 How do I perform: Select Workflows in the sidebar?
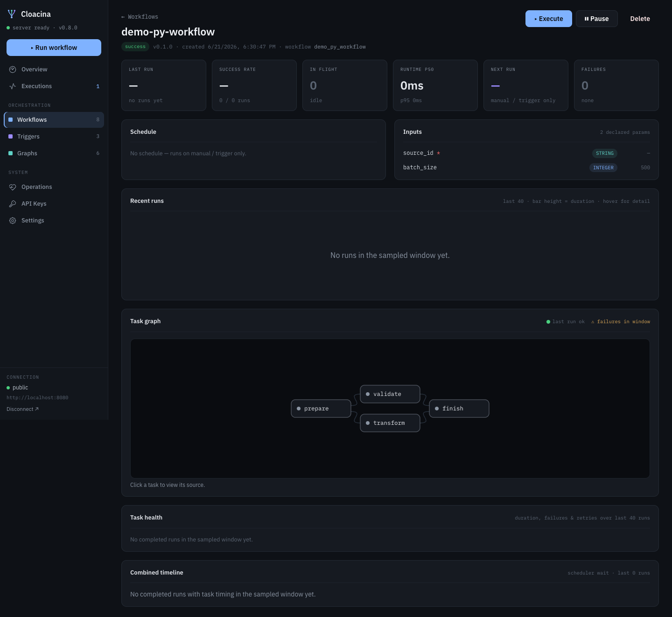point(54,120)
